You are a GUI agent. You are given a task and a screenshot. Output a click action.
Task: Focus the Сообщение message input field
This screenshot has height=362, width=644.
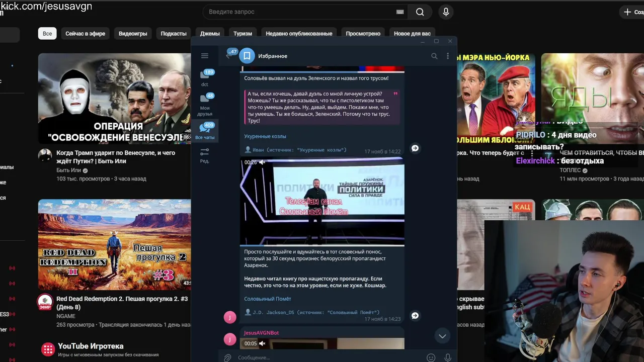coord(330,357)
